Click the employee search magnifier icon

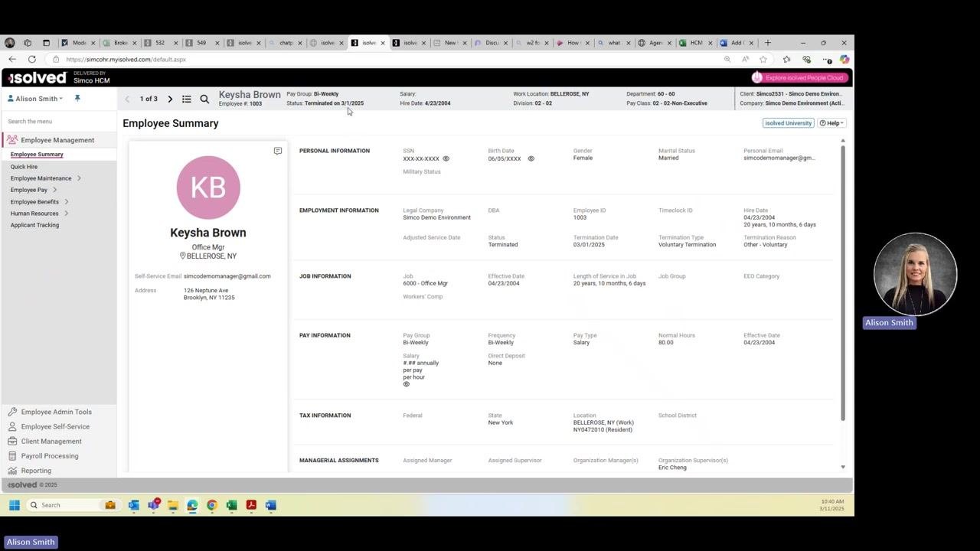[x=204, y=99]
